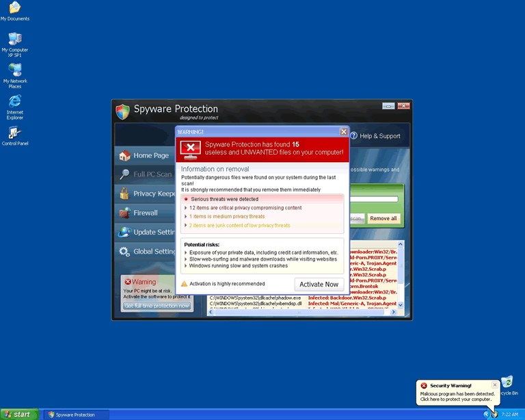Expand '2 items are junk content' entry
This screenshot has height=420, width=525.
click(186, 226)
